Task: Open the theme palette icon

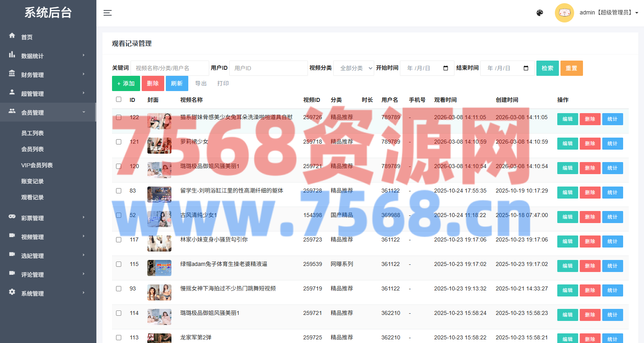Action: 540,13
